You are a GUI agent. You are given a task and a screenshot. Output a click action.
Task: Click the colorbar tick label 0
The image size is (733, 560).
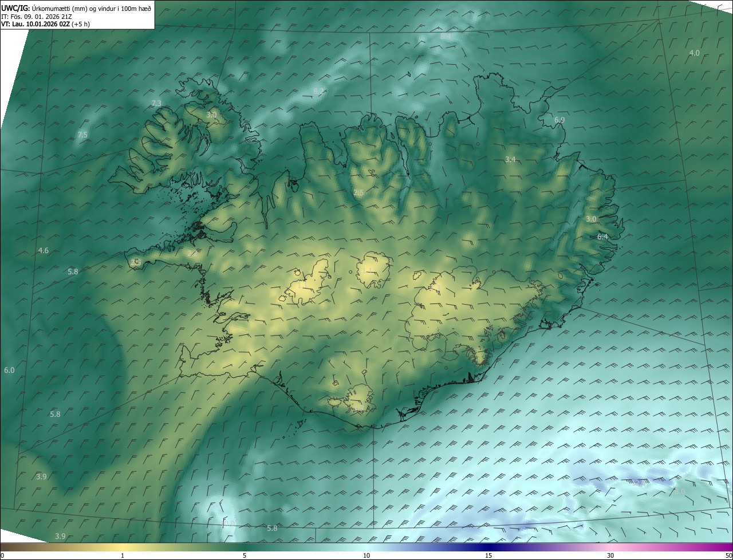[x=2, y=556]
